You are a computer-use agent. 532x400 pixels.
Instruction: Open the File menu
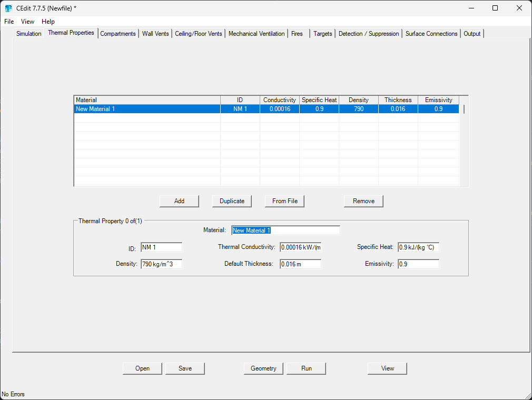pos(9,22)
